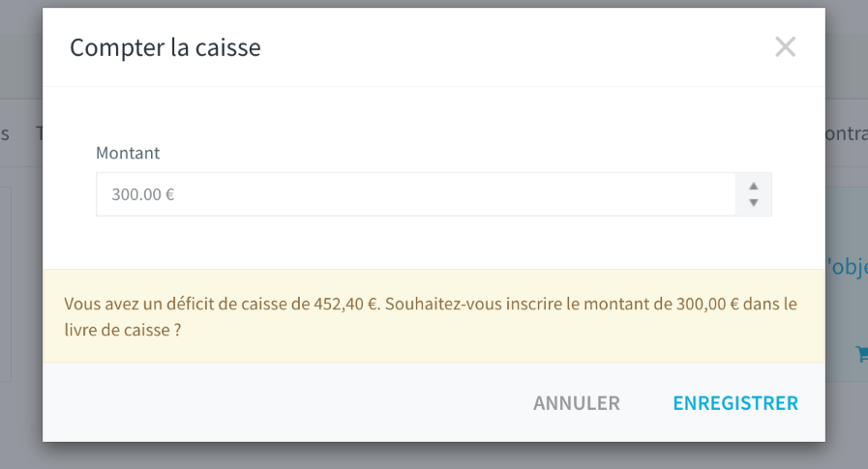Click the livre de caisse warning line
The height and width of the screenshot is (469, 868).
click(x=122, y=330)
